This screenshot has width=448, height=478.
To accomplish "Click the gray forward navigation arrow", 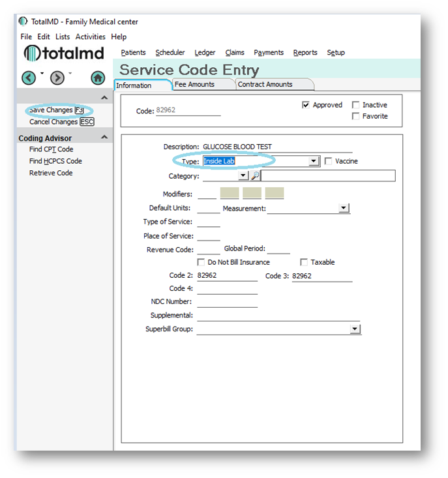I will (57, 78).
